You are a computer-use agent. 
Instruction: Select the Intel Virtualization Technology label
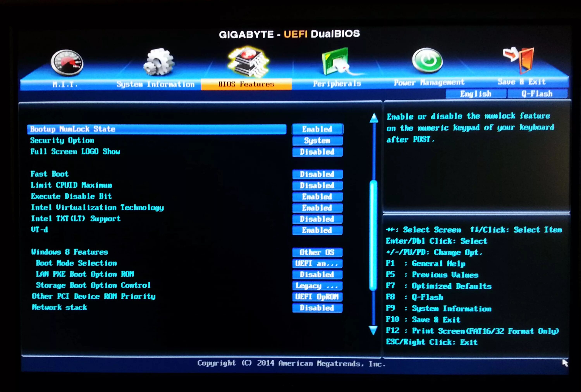point(97,207)
